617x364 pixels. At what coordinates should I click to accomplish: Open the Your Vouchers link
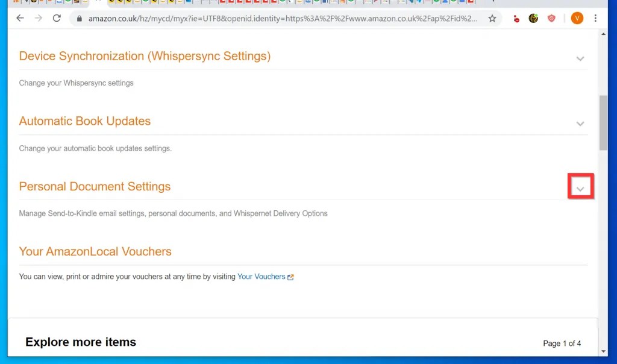click(x=262, y=277)
